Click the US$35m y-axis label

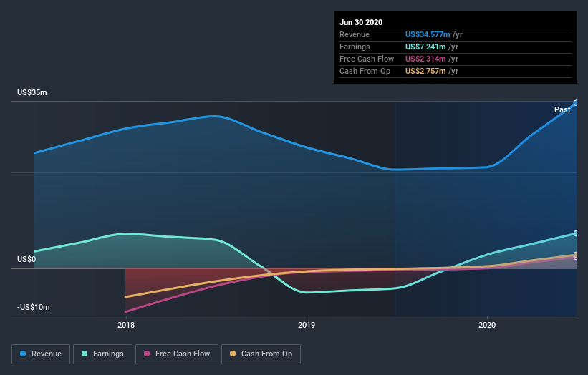point(32,92)
